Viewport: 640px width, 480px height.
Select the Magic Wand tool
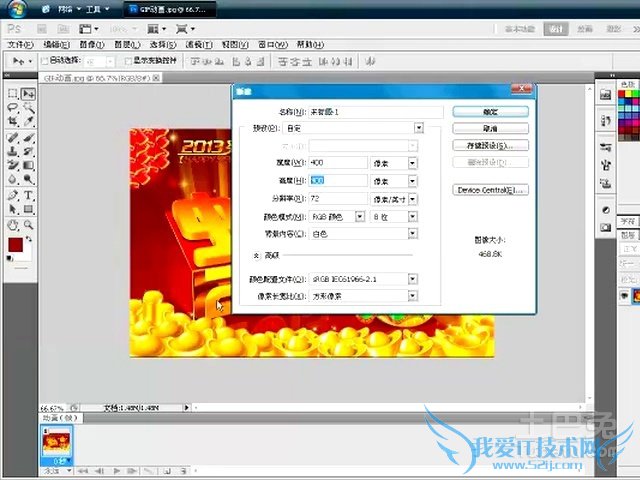pos(28,108)
